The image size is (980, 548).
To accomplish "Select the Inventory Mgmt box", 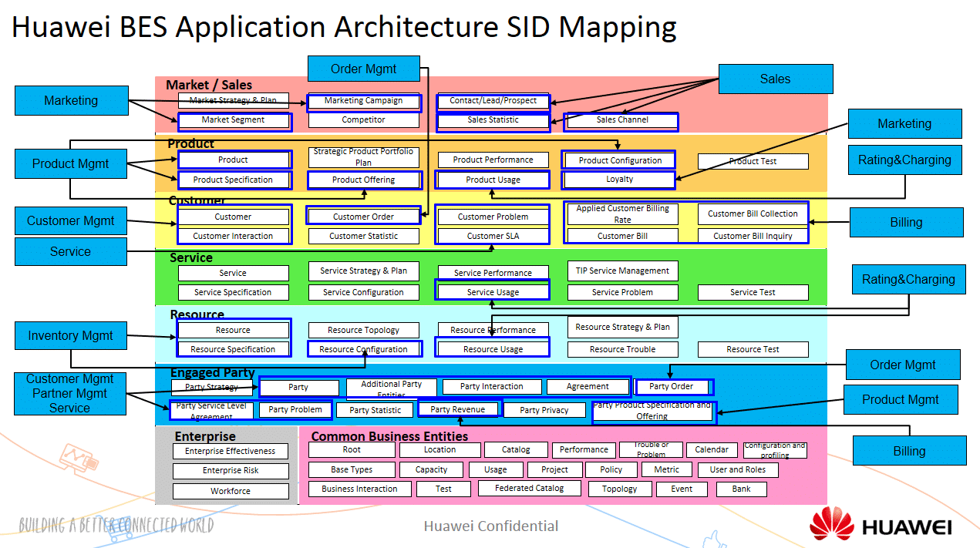I will pyautogui.click(x=71, y=335).
